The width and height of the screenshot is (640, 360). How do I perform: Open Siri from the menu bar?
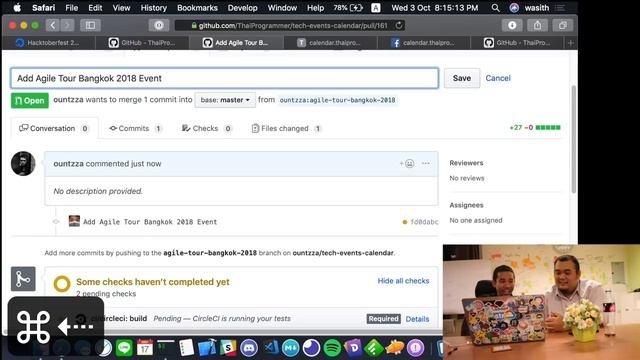514,8
